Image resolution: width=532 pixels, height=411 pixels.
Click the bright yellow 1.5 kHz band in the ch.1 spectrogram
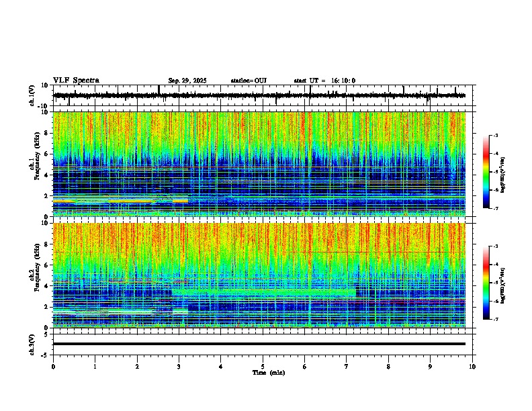[120, 201]
